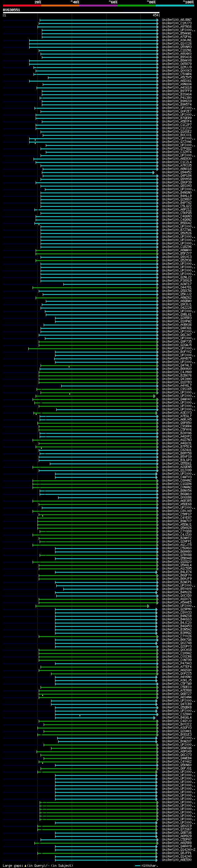197x868 pixels.
Task: Select hit label UniRef100_B0CXX1
Action: pos(177,135)
